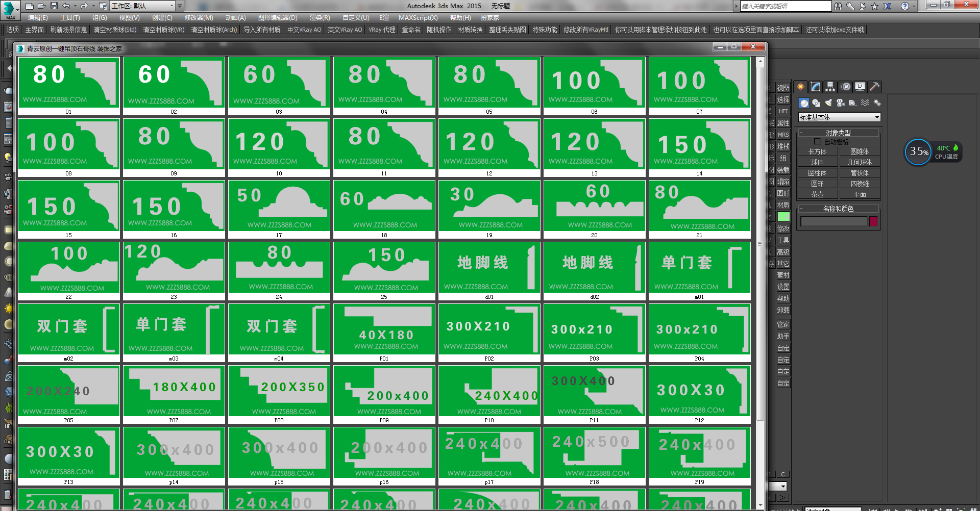This screenshot has height=511, width=980.
Task: Expand the InfoCenter search field arrow
Action: point(736,6)
